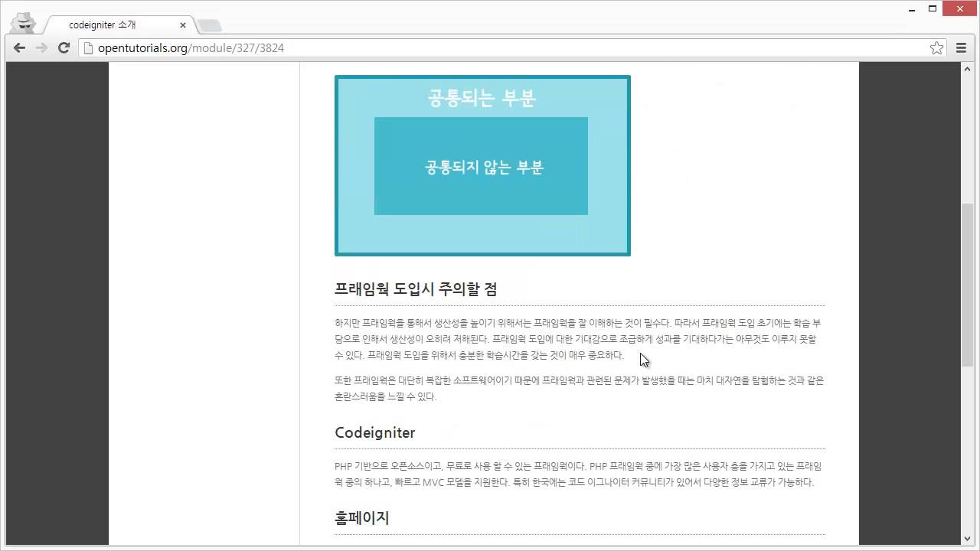Viewport: 980px width, 551px height.
Task: Click the paragraph starting 하지만 프레임웍을 통해서
Action: pyautogui.click(x=578, y=339)
